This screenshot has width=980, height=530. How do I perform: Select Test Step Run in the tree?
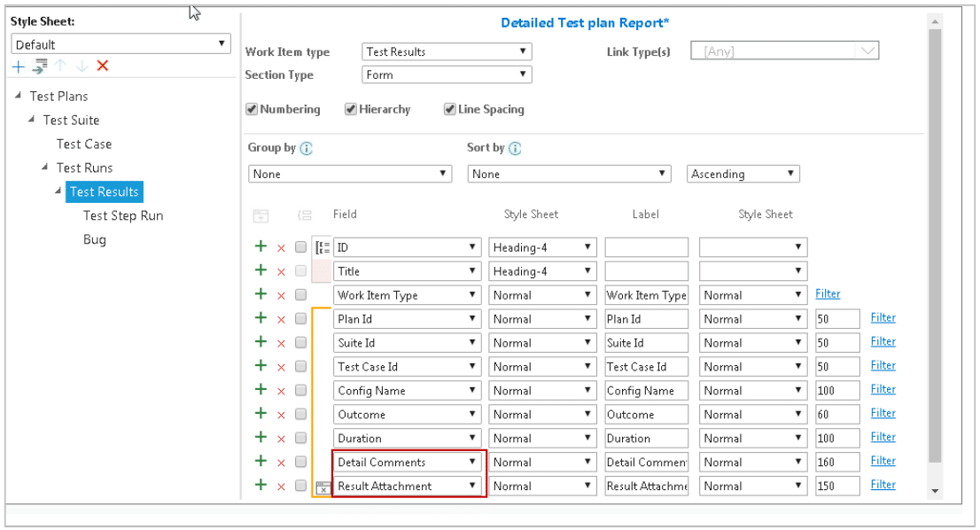click(x=123, y=215)
